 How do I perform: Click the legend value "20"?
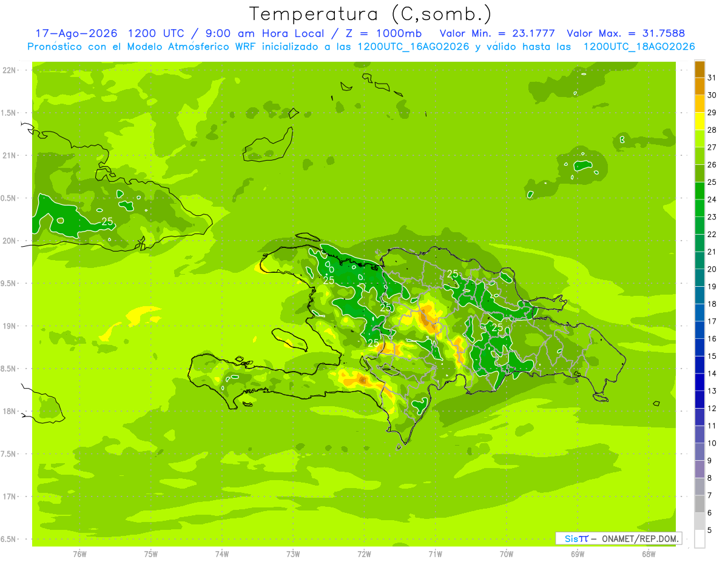coord(712,269)
